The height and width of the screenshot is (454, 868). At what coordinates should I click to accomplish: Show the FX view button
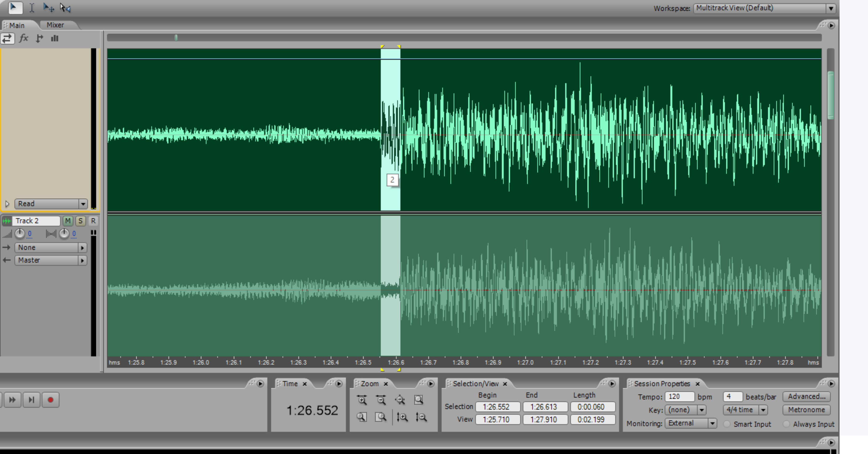click(23, 38)
